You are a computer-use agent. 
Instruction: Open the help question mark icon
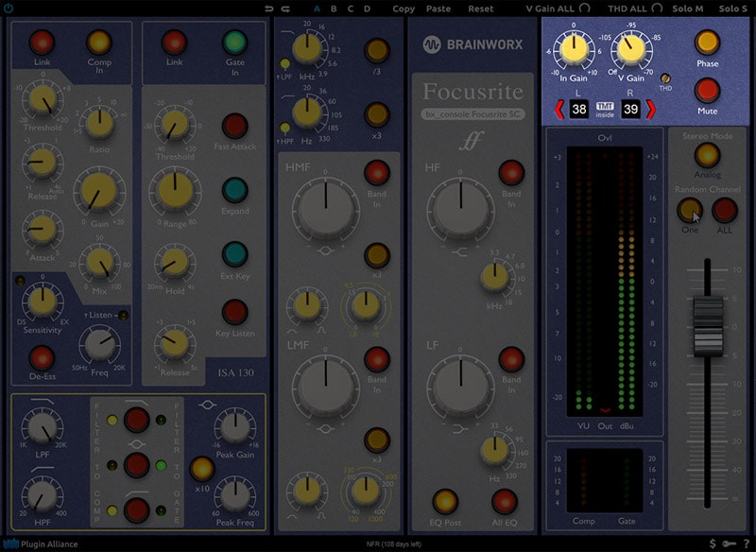click(x=746, y=543)
